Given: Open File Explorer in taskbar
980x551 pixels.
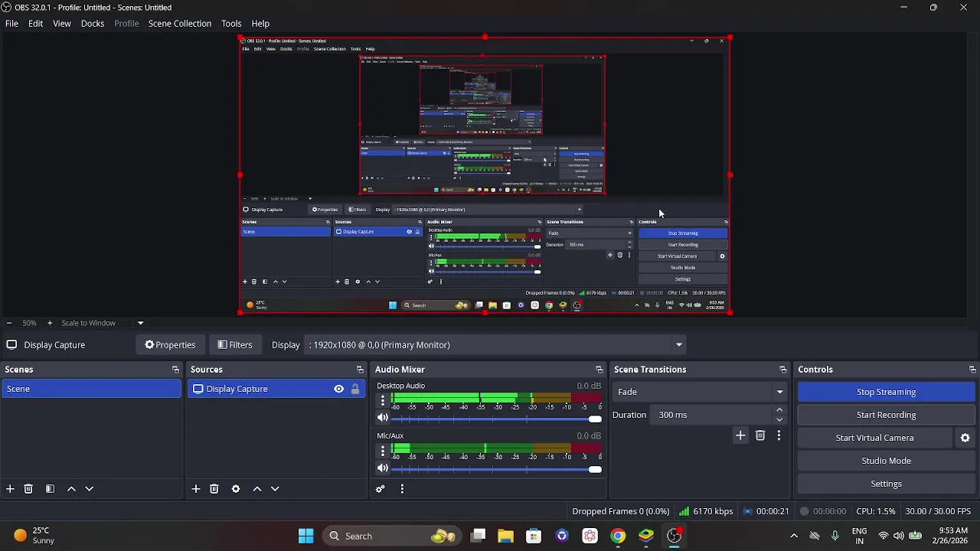Looking at the screenshot, I should coord(505,536).
